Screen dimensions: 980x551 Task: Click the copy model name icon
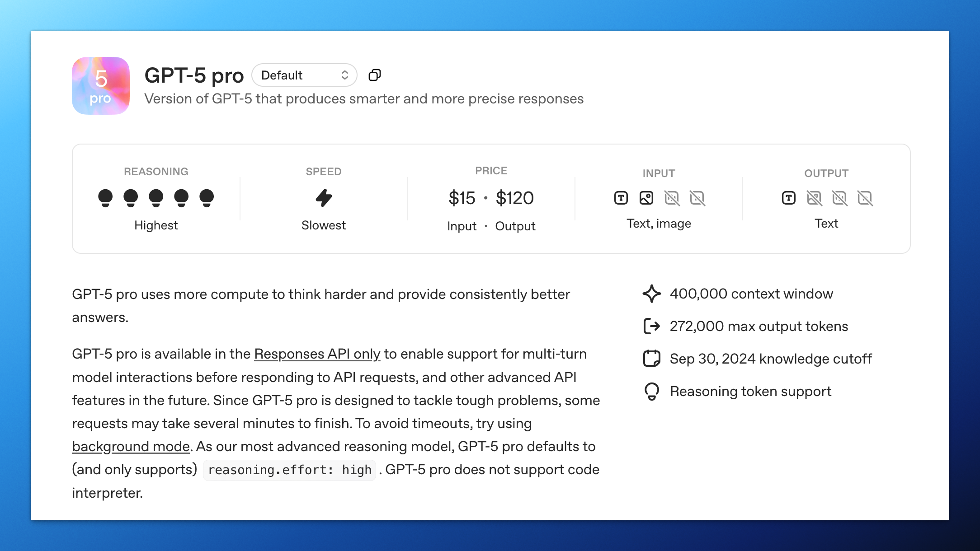coord(374,75)
